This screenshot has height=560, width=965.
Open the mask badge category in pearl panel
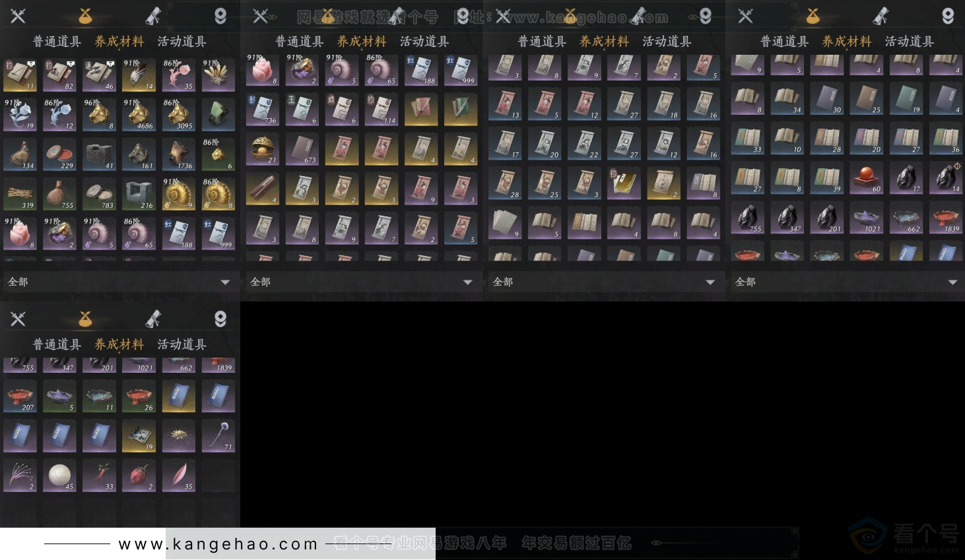pyautogui.click(x=220, y=319)
